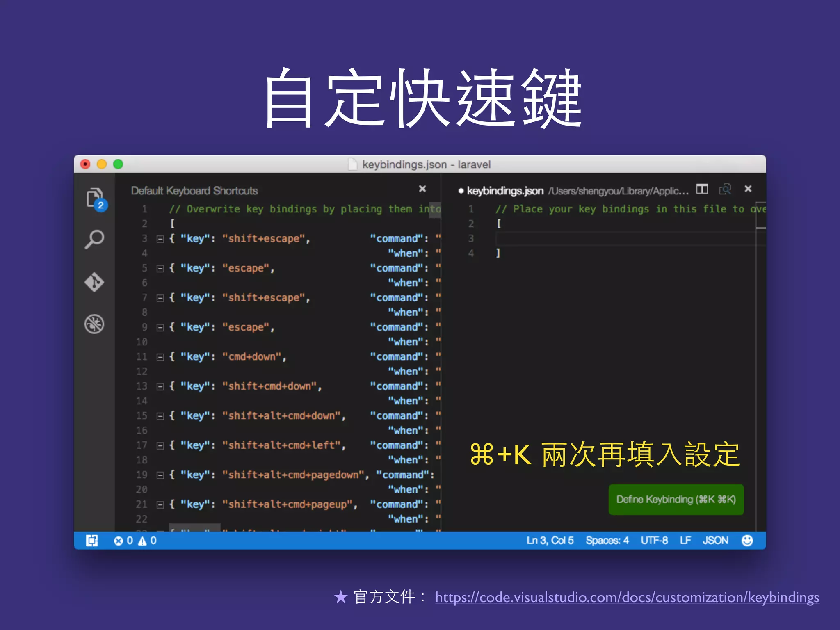Click the open changes icon beside split editor

[x=725, y=189]
